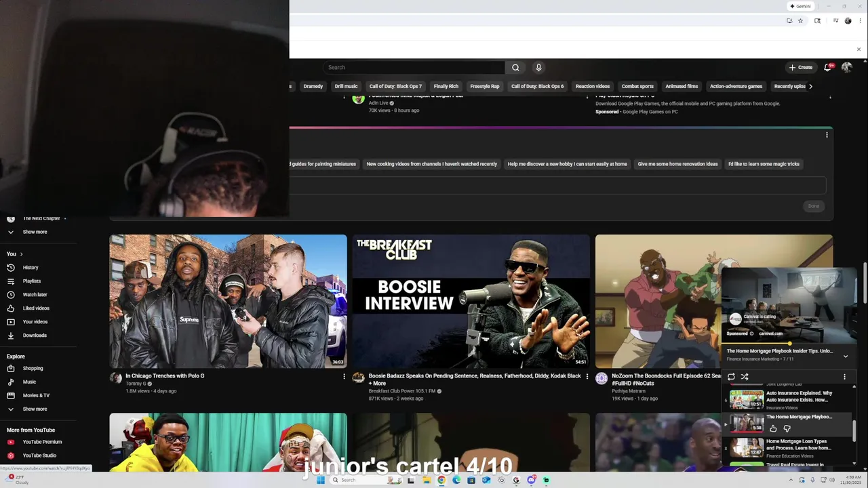868x488 pixels.
Task: Open sponsored Google Play Games ad menu
Action: click(x=830, y=97)
